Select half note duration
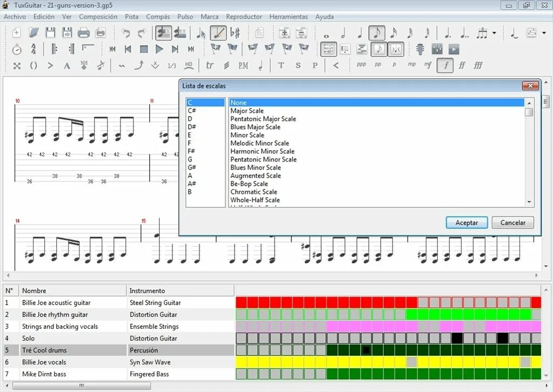This screenshot has width=553, height=392. tap(343, 33)
